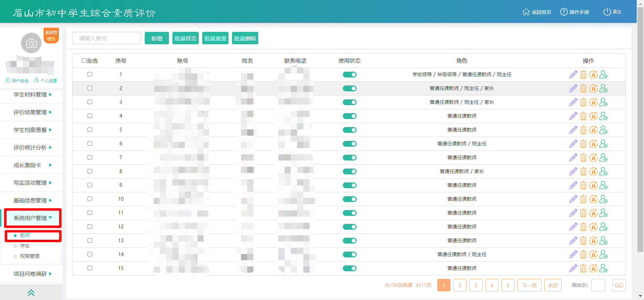Tick the checkbox for row 1
Screen dimensions: 644x300
(90, 74)
